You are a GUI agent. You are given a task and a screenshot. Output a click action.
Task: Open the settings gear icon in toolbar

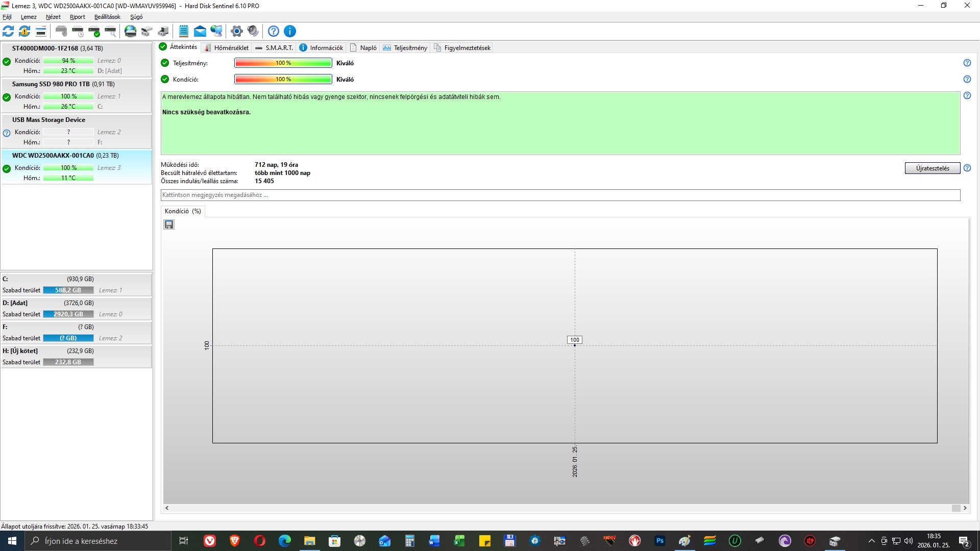[x=236, y=31]
